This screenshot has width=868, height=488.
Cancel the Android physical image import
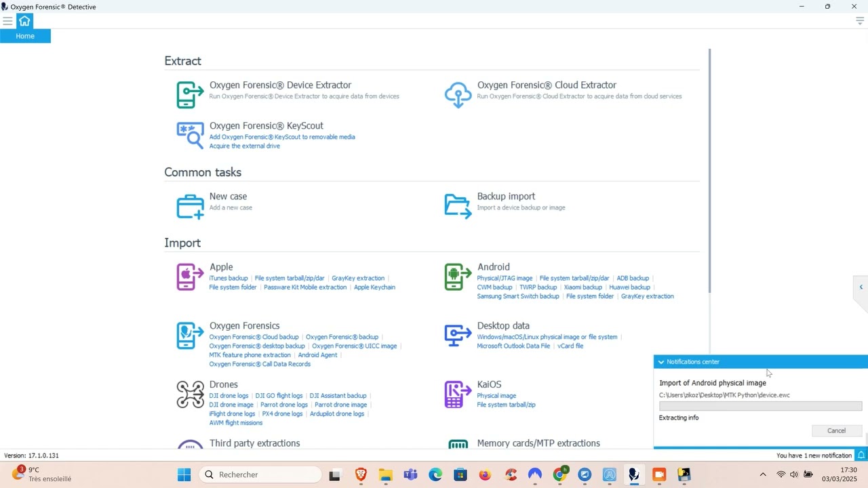coord(836,430)
